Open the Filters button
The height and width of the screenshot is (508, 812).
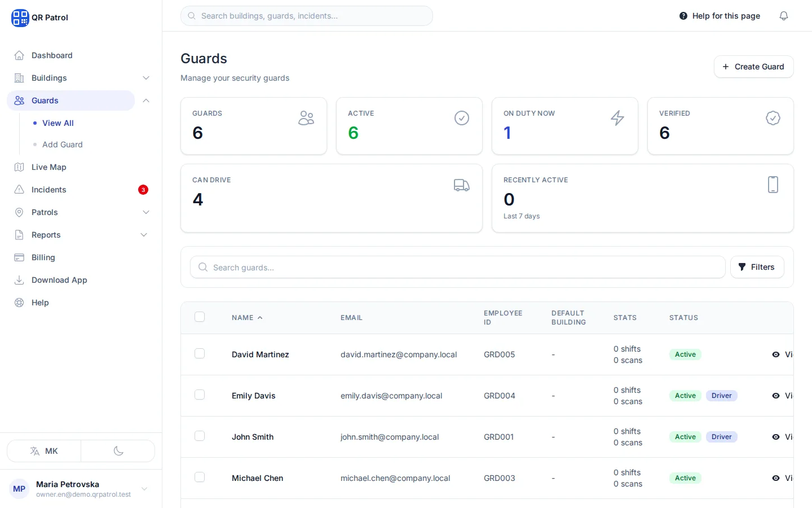757,267
